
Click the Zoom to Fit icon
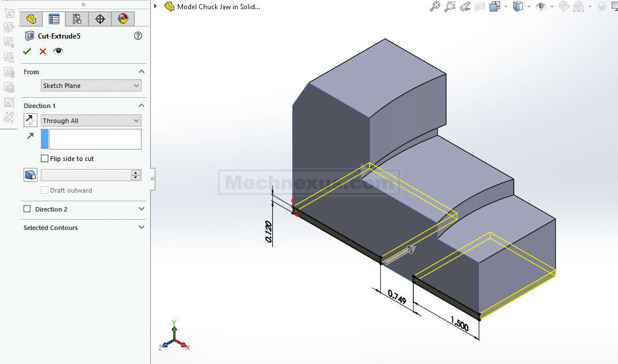(436, 6)
